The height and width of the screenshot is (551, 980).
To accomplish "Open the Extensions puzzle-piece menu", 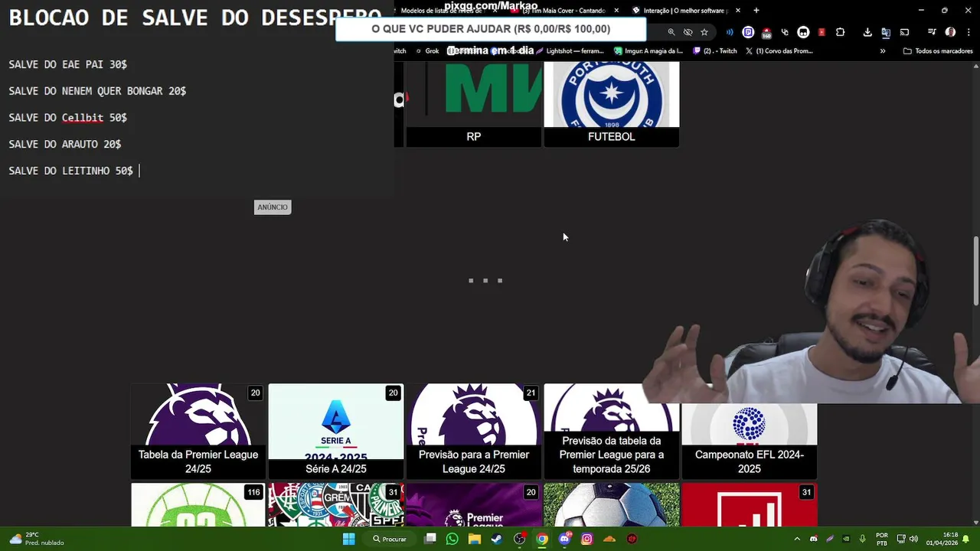I will click(x=840, y=32).
